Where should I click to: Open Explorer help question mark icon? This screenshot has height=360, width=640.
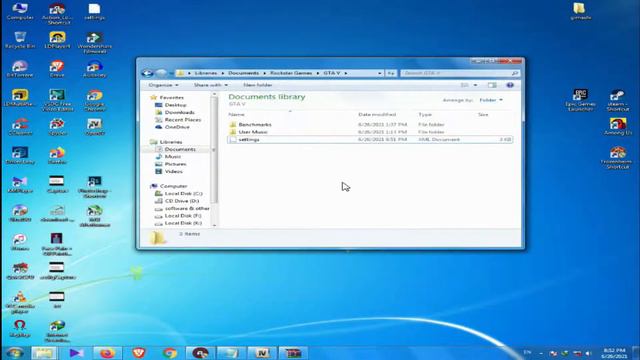tap(510, 85)
